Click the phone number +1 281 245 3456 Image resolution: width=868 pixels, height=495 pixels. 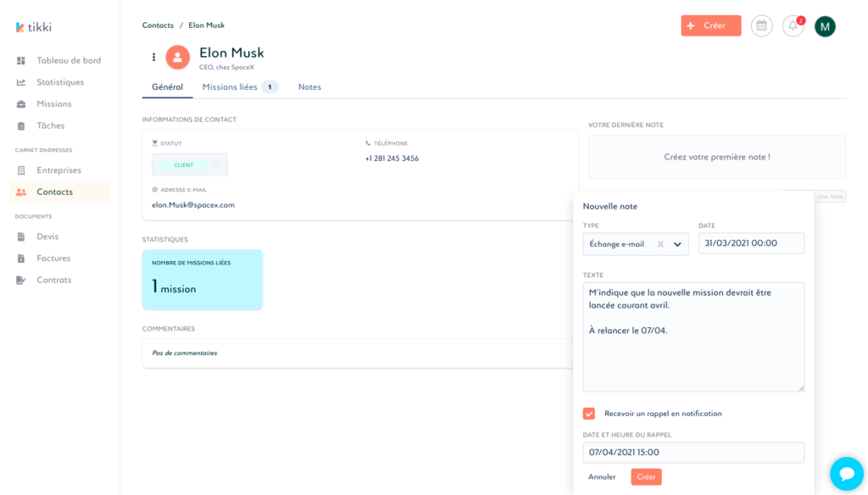392,159
